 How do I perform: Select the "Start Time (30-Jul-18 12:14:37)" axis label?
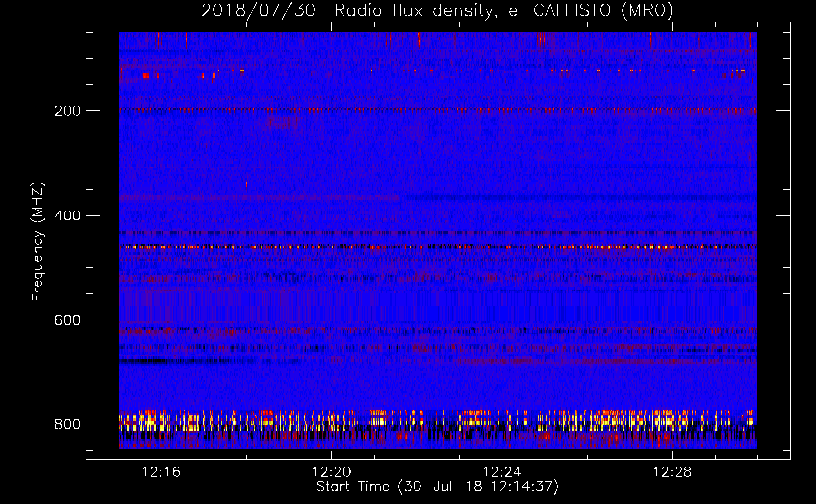(437, 487)
